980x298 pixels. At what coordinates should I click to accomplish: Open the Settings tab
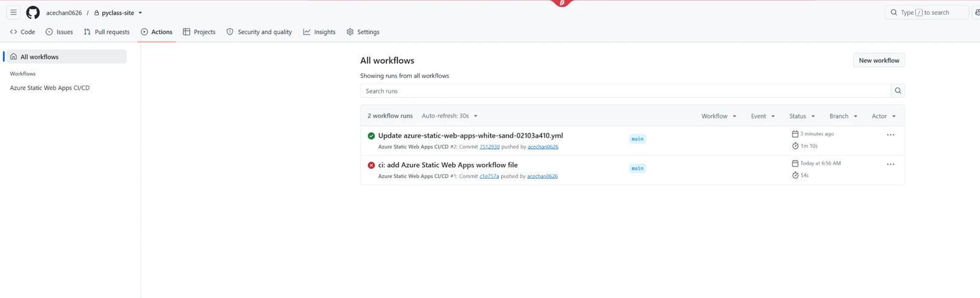coord(363,32)
